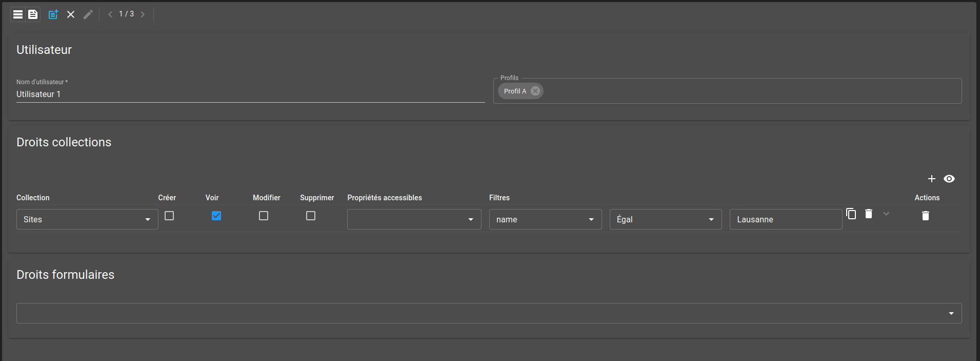Image resolution: width=980 pixels, height=361 pixels.
Task: Uncheck Voir checkbox for Sites
Action: click(216, 216)
